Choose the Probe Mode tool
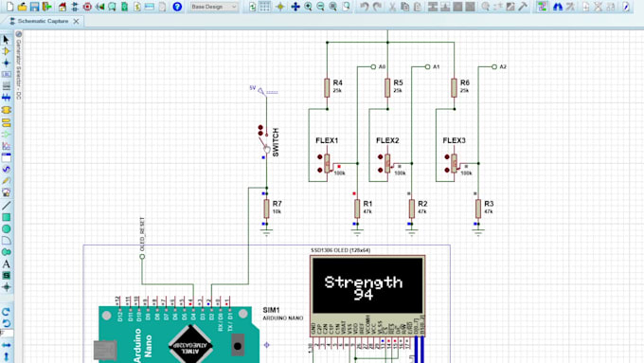This screenshot has width=644, height=363. 7,180
